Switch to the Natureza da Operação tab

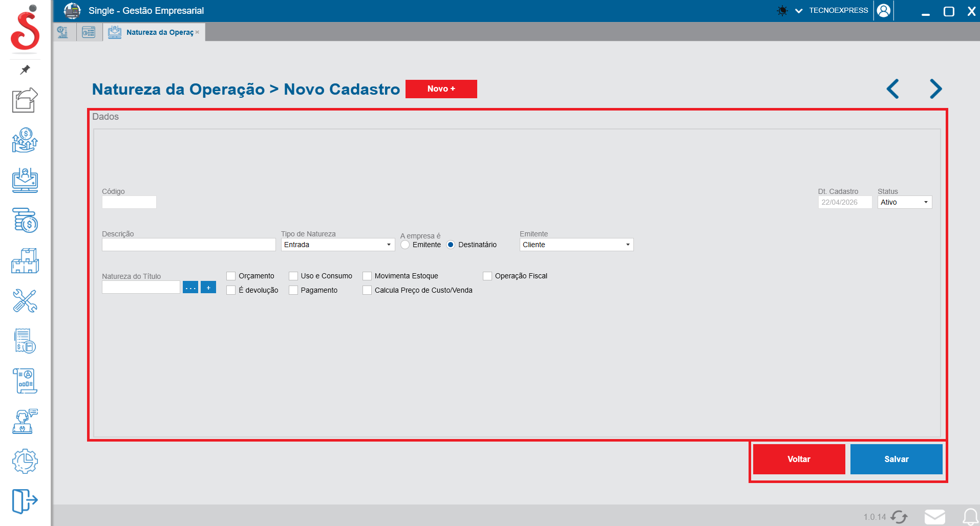[154, 32]
